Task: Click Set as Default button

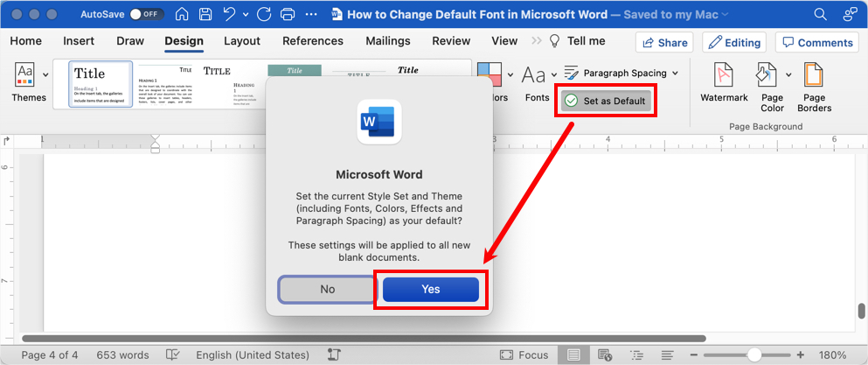Action: (x=606, y=101)
